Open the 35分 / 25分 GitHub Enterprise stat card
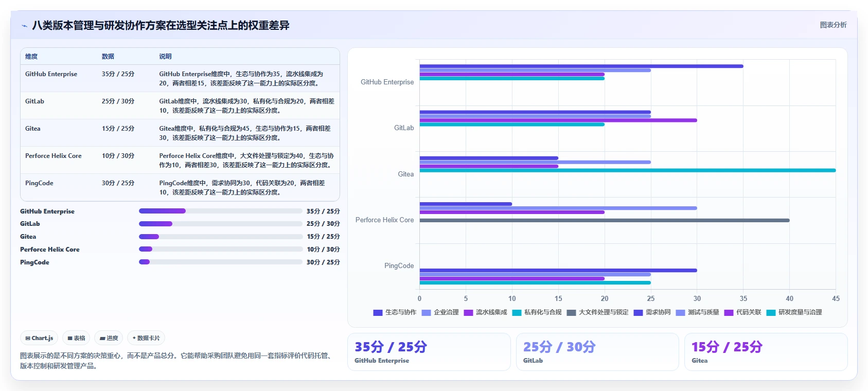The height and width of the screenshot is (391, 868). pos(429,352)
